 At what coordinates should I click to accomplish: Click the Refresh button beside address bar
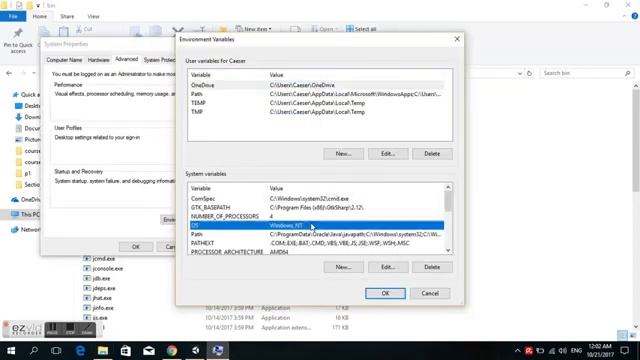pyautogui.click(x=529, y=73)
